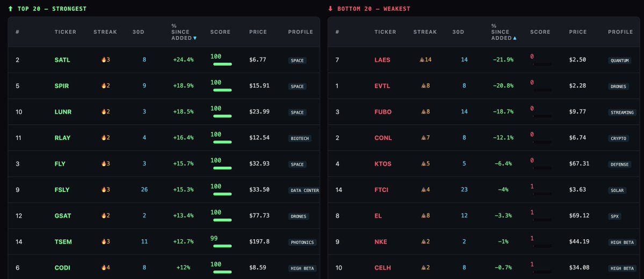Click the $34.08 price for CELH
The image size is (644, 279).
click(x=579, y=267)
